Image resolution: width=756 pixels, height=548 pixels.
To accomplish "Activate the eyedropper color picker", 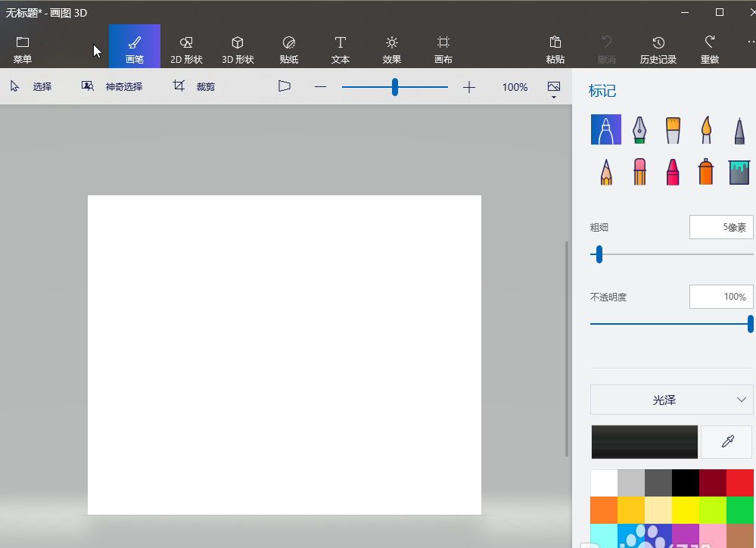I will click(726, 442).
